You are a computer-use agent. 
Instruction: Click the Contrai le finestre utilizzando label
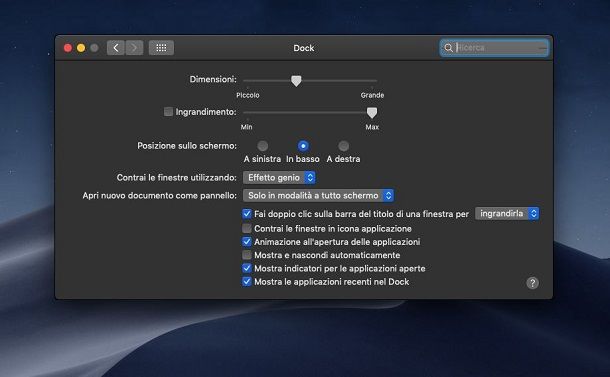tap(177, 177)
